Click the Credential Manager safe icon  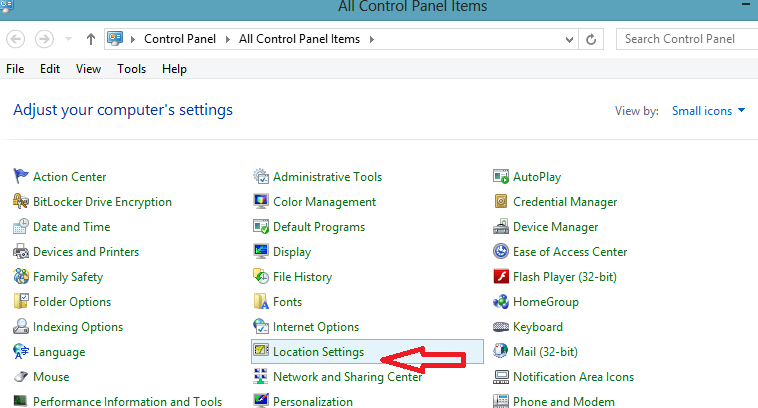click(x=501, y=201)
